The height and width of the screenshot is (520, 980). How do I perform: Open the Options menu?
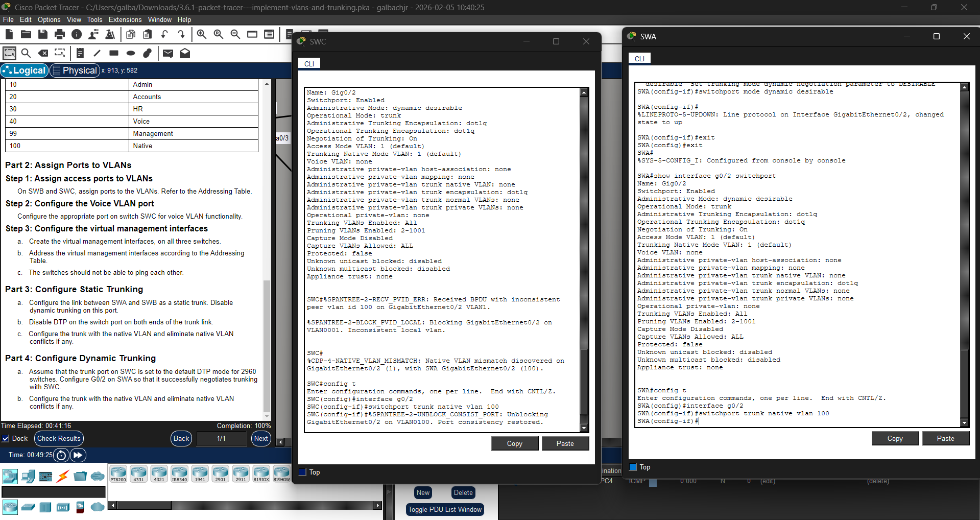[x=49, y=19]
